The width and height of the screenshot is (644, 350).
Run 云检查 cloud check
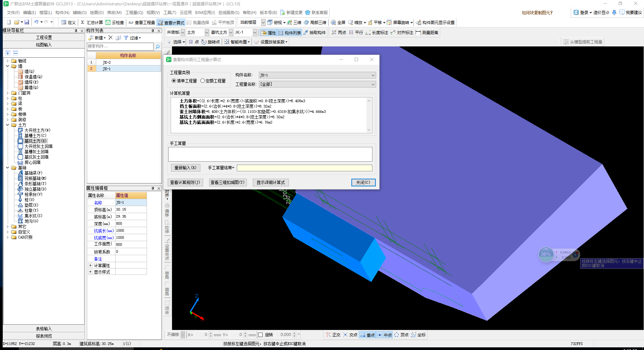115,22
